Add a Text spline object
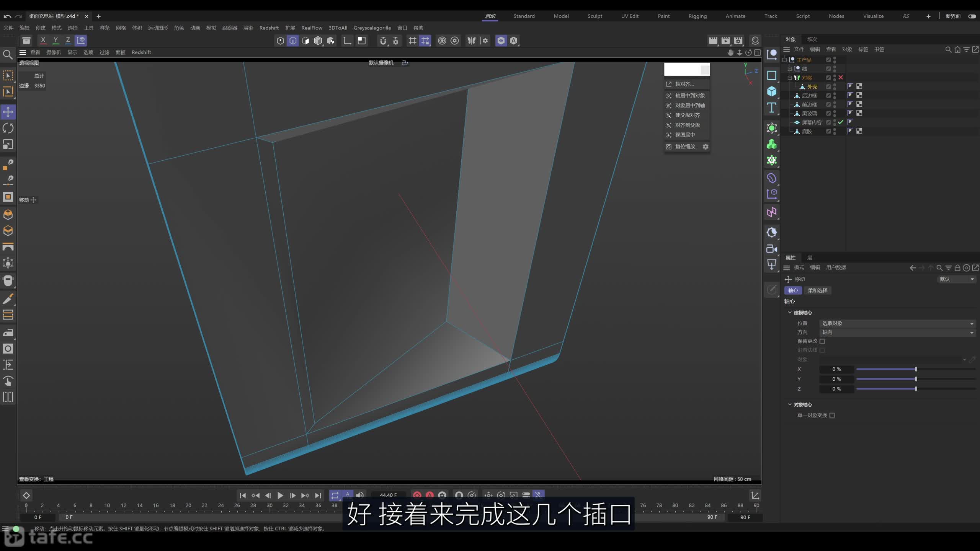The height and width of the screenshot is (551, 980). 771,108
